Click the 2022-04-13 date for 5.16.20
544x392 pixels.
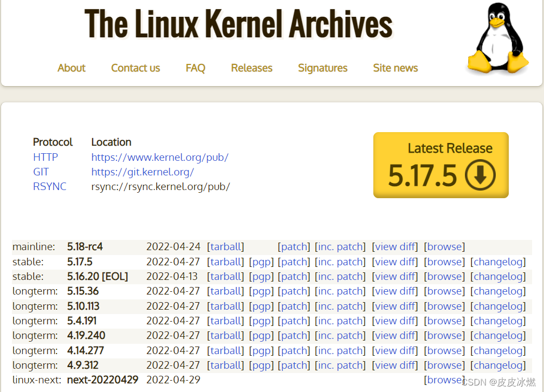pyautogui.click(x=172, y=277)
